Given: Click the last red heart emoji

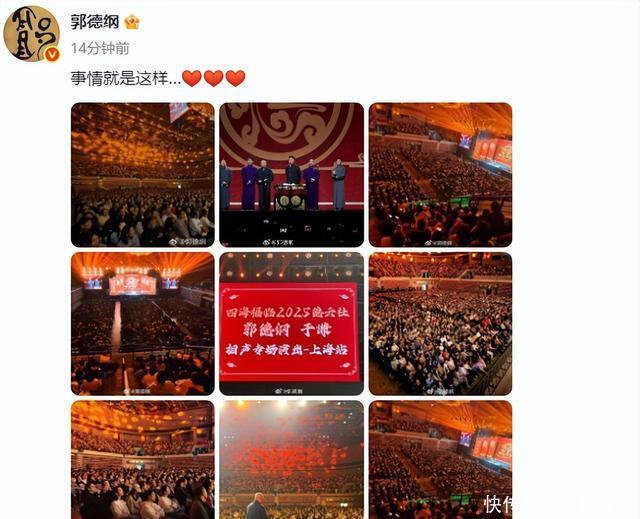Looking at the screenshot, I should [235, 78].
